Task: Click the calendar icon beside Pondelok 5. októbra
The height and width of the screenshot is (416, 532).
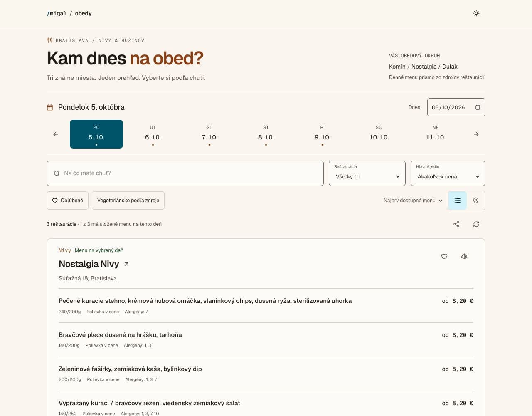Action: pyautogui.click(x=50, y=107)
